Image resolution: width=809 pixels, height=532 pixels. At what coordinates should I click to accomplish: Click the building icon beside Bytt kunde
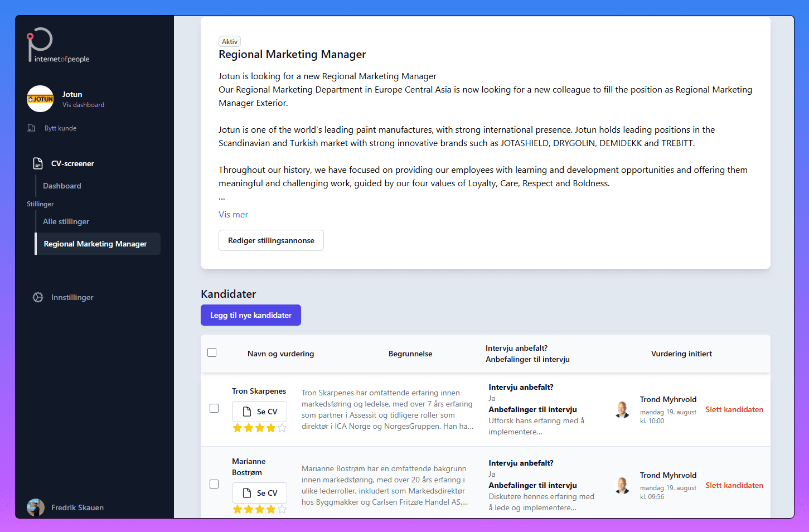(31, 128)
